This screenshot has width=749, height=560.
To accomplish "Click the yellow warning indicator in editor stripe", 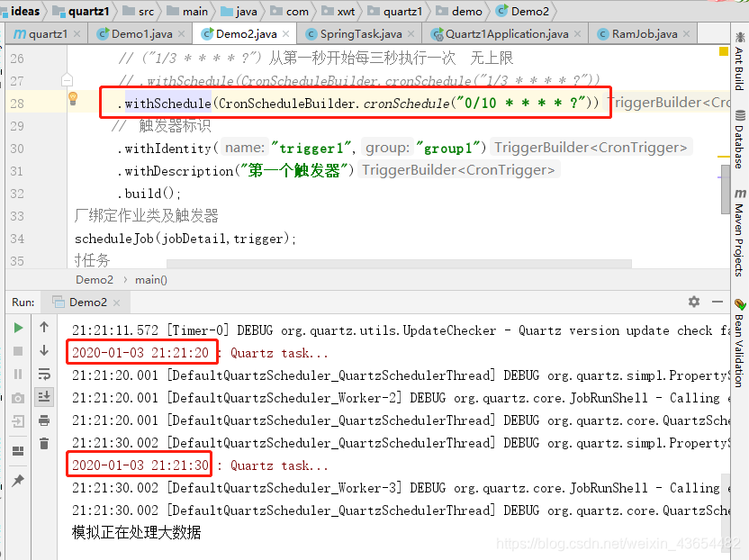I will point(723,51).
